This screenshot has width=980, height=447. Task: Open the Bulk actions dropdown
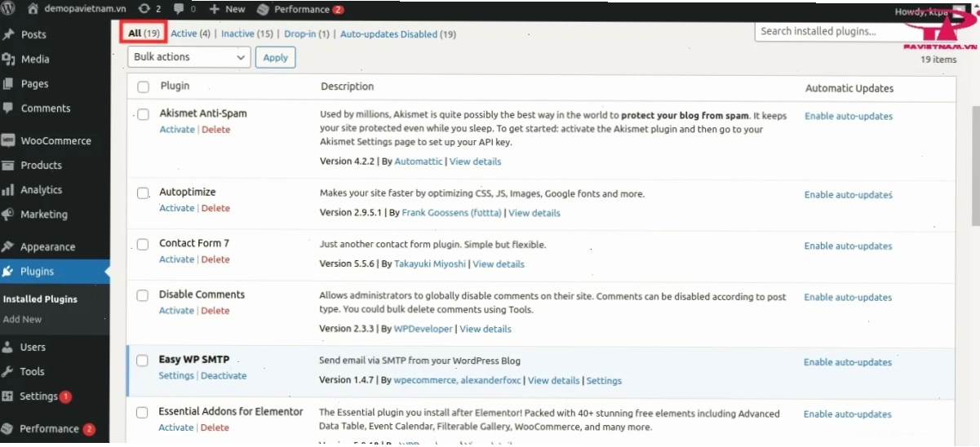(x=189, y=57)
